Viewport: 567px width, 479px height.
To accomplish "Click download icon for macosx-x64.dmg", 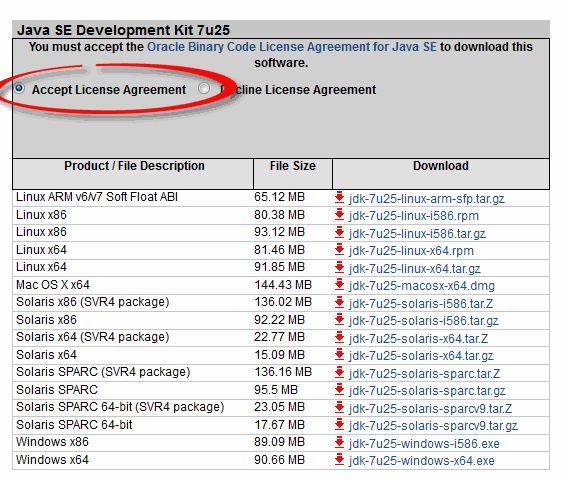I will [x=339, y=285].
